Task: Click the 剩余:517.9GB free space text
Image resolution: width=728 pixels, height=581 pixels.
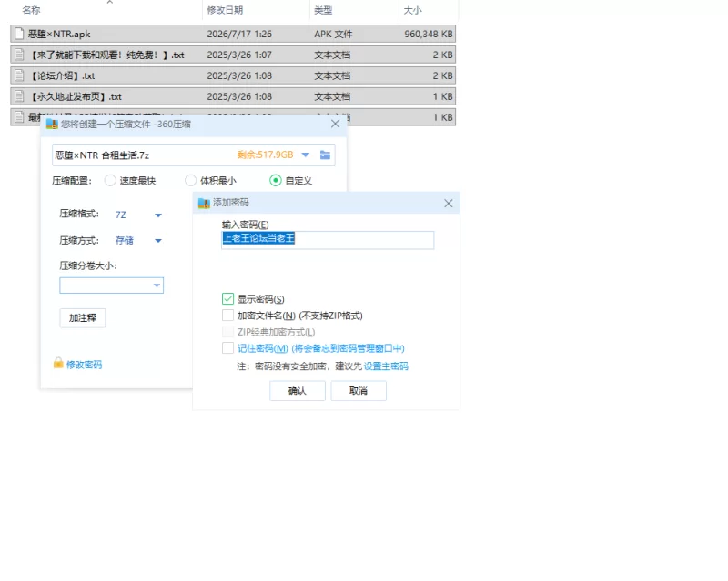Action: (x=265, y=155)
